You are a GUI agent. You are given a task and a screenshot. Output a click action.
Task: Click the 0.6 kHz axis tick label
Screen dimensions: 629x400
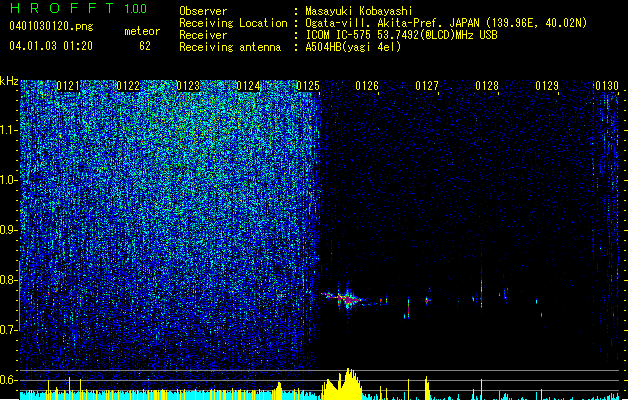pos(9,380)
